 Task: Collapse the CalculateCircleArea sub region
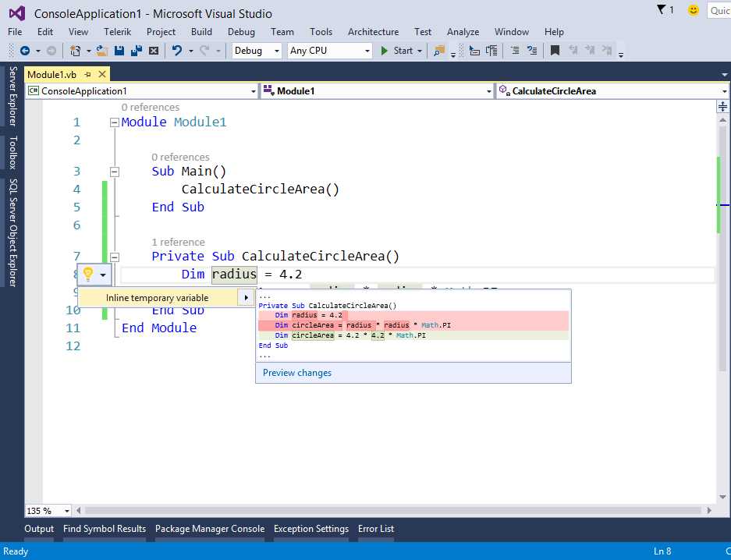114,257
